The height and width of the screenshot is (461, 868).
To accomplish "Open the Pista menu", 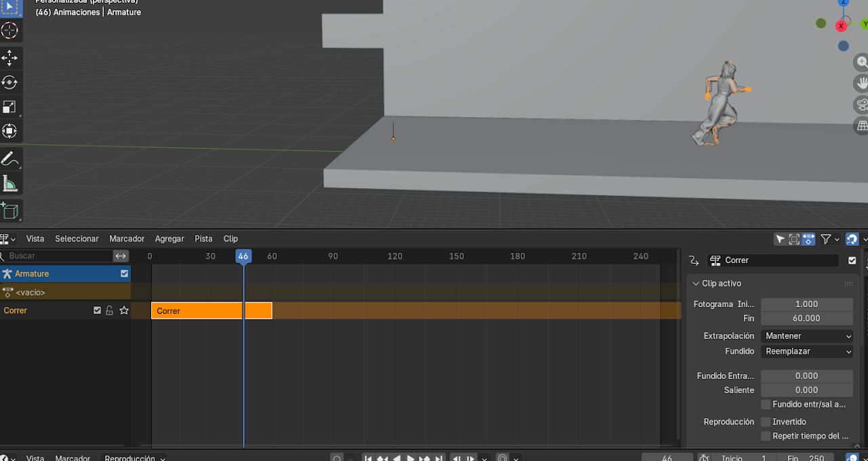I will (x=203, y=239).
